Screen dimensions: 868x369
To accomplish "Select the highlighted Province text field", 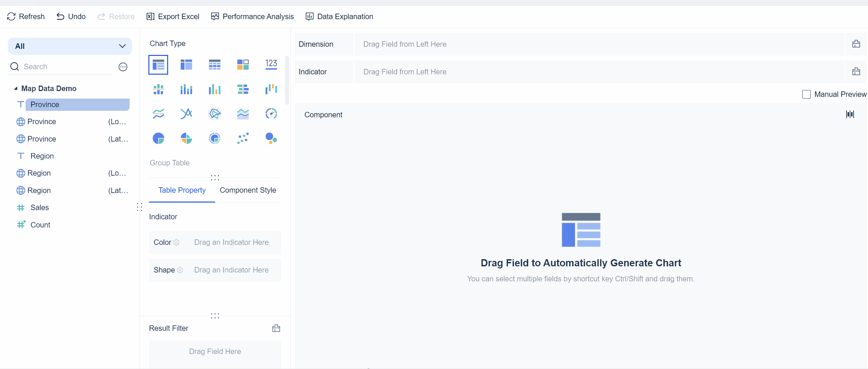I will (77, 105).
